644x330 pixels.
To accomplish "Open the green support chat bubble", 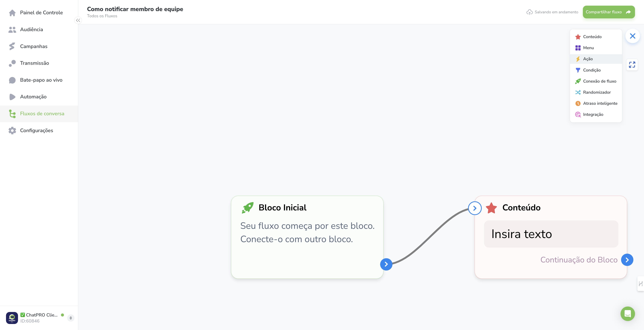I will 627,314.
